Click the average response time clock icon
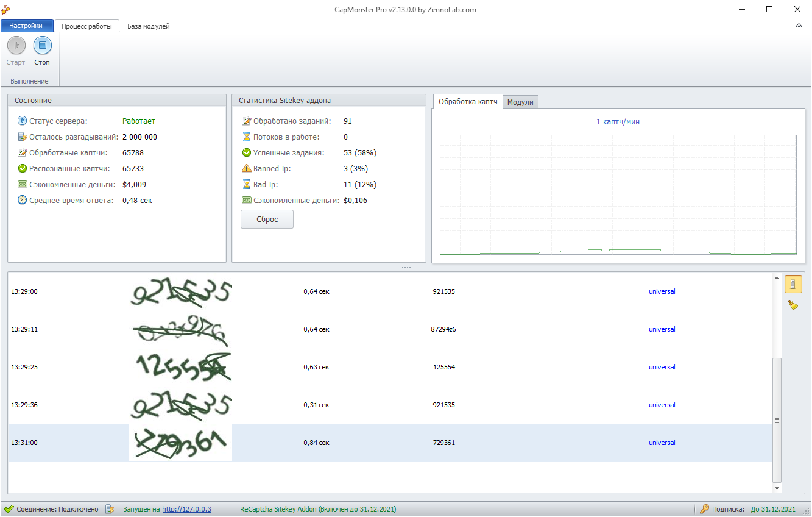812x517 pixels. (23, 200)
